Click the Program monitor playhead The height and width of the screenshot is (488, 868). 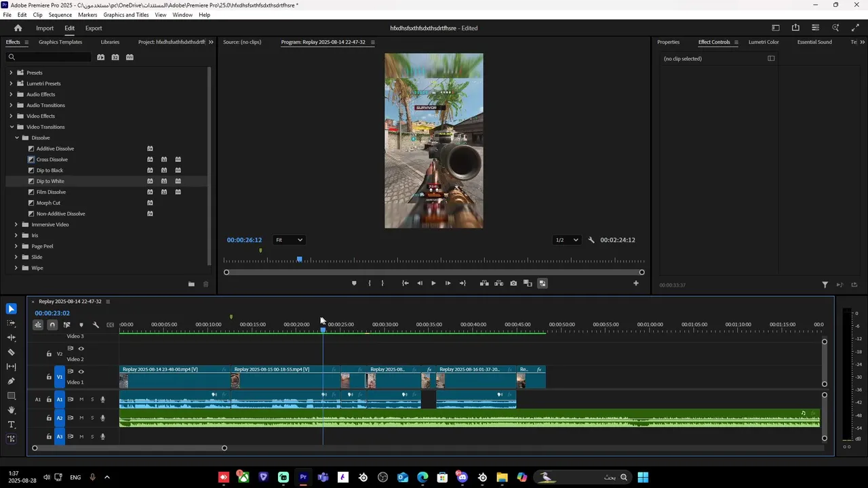[299, 260]
